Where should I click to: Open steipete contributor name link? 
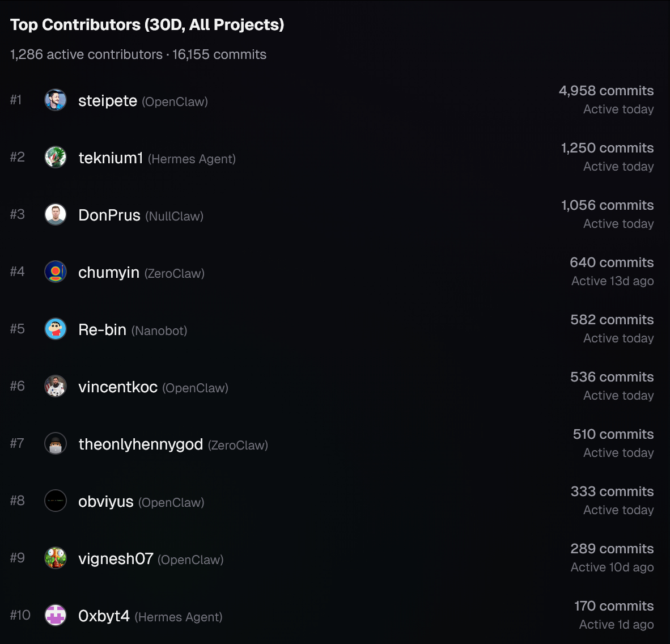point(108,101)
